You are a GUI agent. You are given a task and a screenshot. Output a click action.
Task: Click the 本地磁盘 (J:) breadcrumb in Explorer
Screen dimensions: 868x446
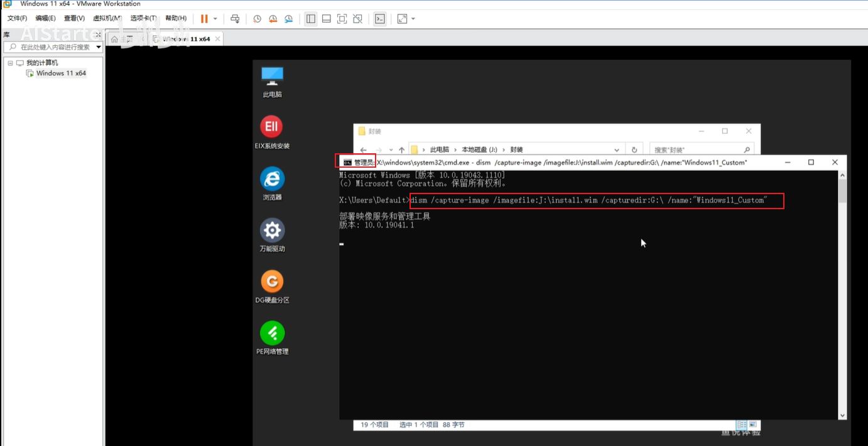click(x=479, y=150)
